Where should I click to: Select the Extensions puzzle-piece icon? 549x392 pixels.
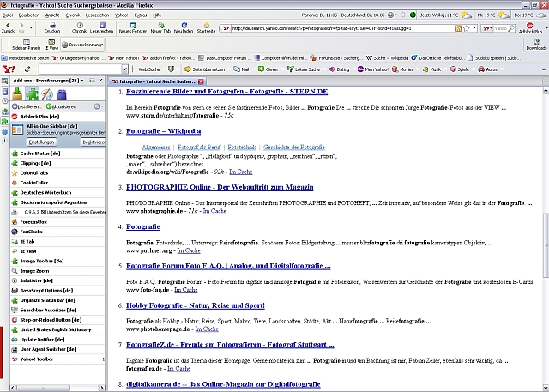[33, 92]
